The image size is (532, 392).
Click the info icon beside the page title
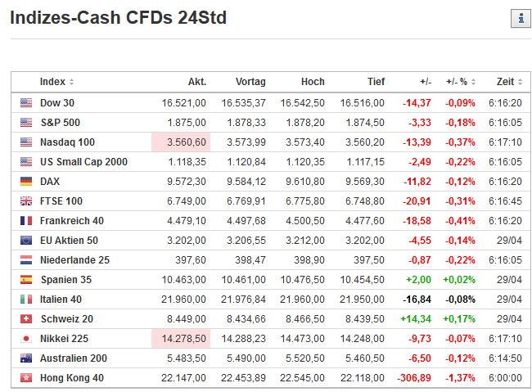coord(519,18)
